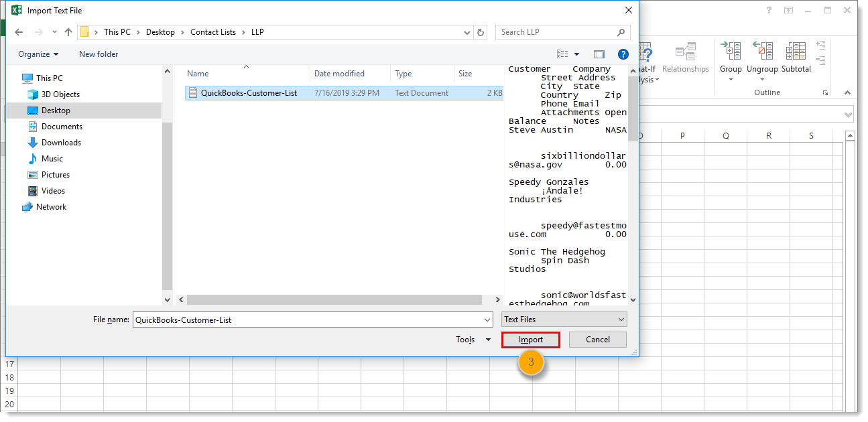Screen dimensions: 868x422
Task: Select QuickBooks-Customer-List file
Action: coord(344,93)
